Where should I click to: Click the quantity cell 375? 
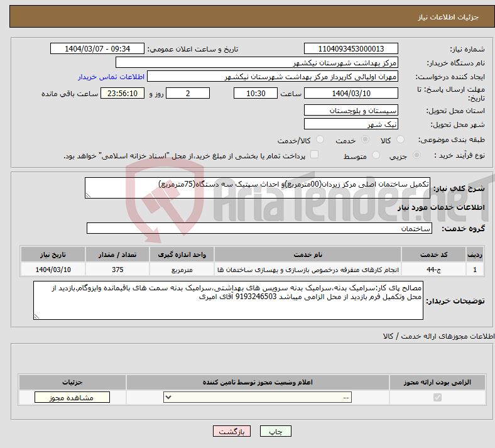(x=117, y=270)
